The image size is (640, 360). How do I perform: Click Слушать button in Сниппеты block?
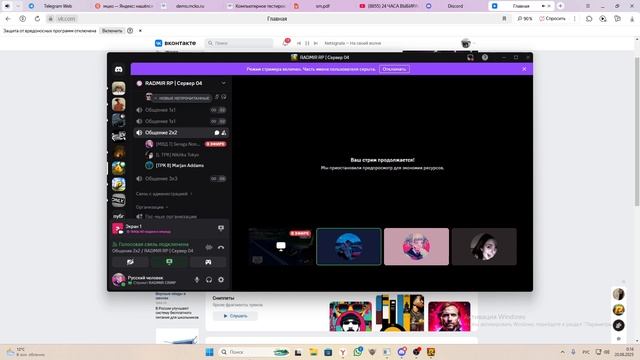[x=235, y=316]
